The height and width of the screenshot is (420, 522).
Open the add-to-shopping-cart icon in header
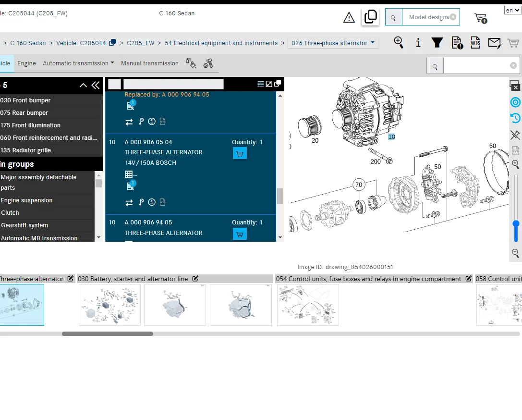tap(481, 18)
